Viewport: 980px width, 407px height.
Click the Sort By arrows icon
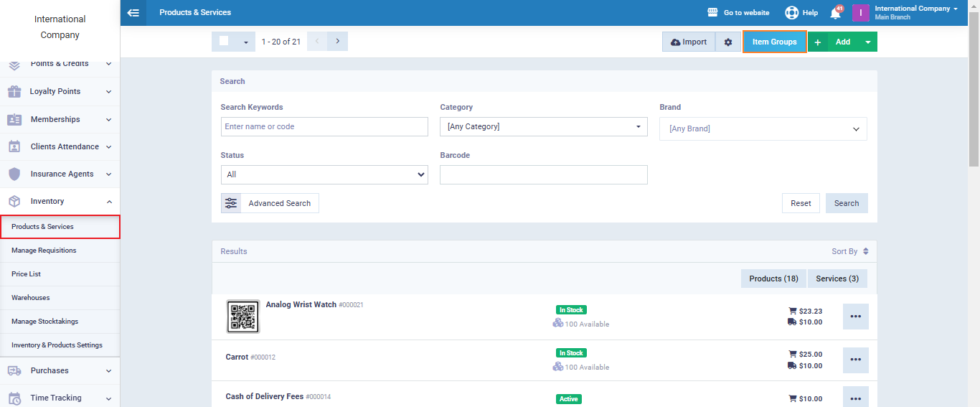(866, 251)
